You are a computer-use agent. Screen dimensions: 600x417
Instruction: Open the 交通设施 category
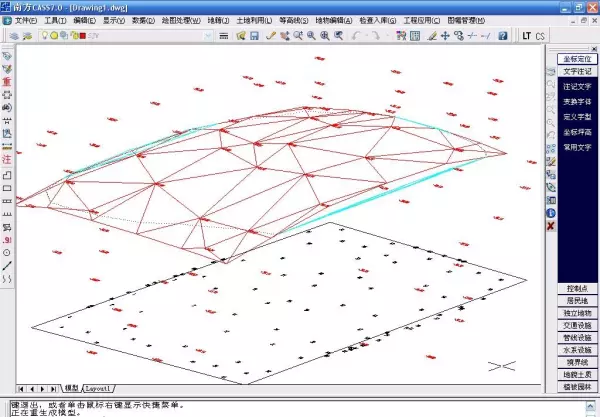[x=577, y=325]
